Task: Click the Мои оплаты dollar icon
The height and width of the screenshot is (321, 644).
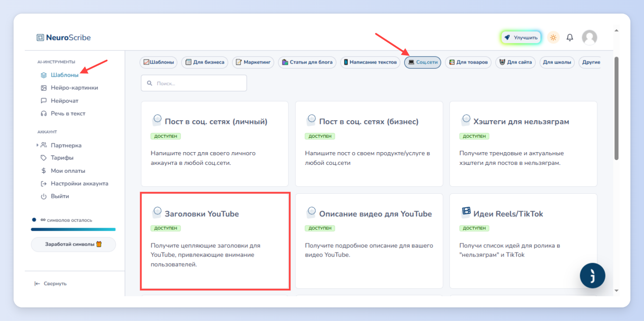Action: click(x=44, y=171)
